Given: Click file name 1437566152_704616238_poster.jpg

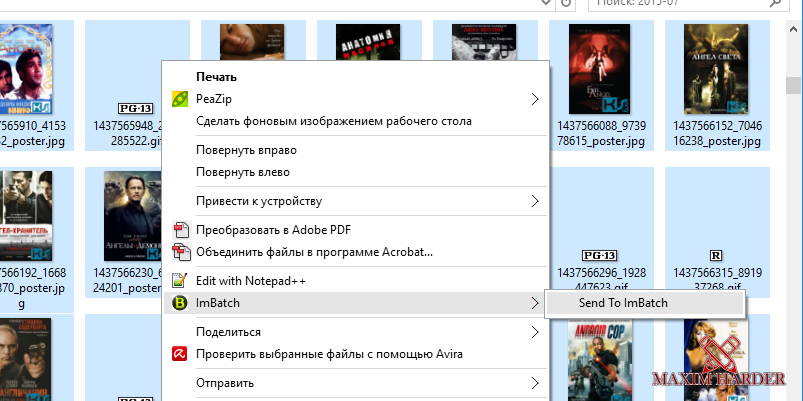Looking at the screenshot, I should click(x=717, y=134).
